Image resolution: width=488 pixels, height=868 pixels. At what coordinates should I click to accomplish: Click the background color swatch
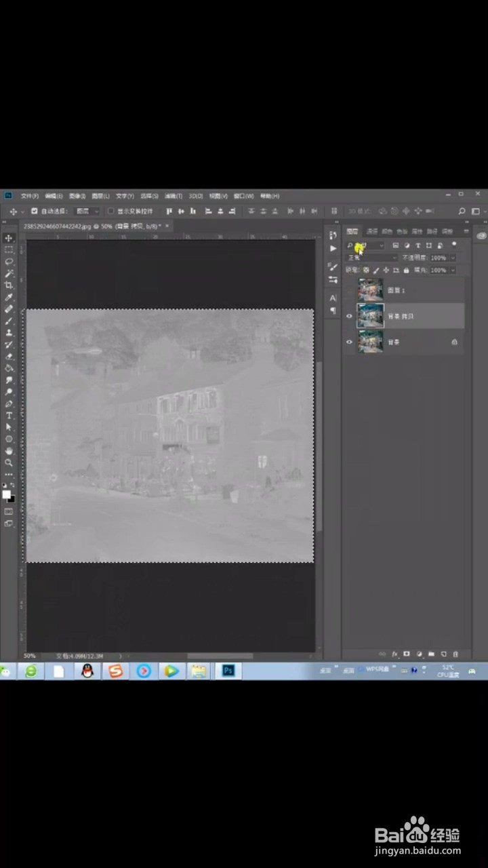pyautogui.click(x=11, y=498)
